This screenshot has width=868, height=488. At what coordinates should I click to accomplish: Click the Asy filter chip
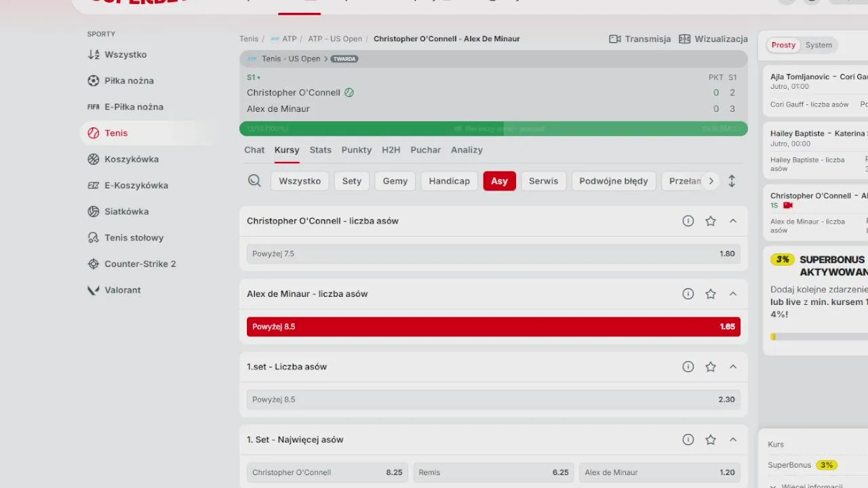(500, 181)
